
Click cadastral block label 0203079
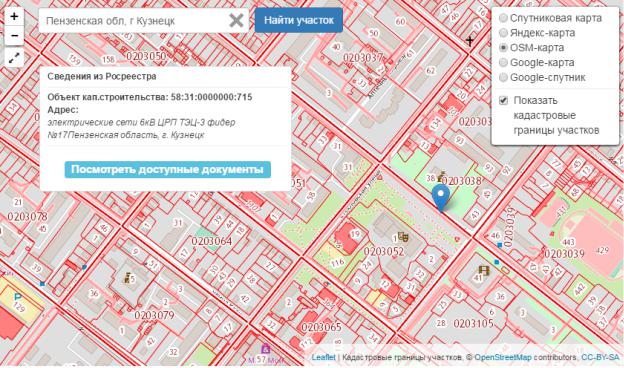154,315
